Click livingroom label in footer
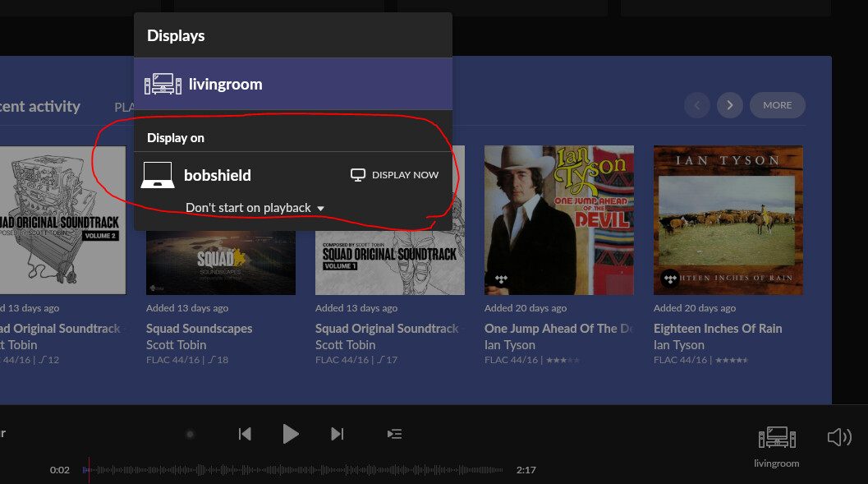 tap(777, 463)
